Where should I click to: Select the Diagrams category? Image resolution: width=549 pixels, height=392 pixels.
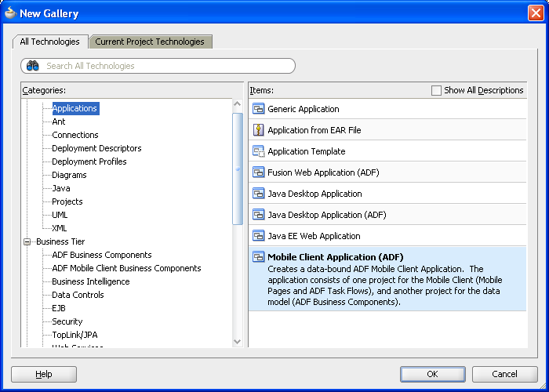[69, 175]
